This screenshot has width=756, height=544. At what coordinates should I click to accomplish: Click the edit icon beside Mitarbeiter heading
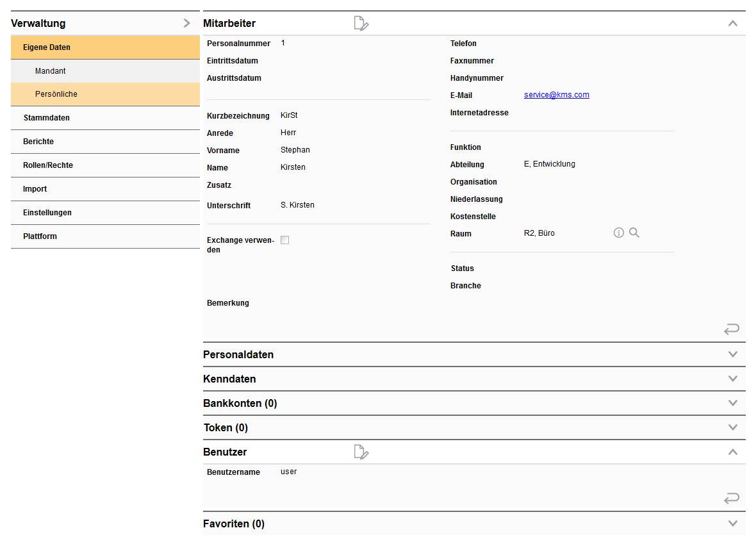click(361, 24)
